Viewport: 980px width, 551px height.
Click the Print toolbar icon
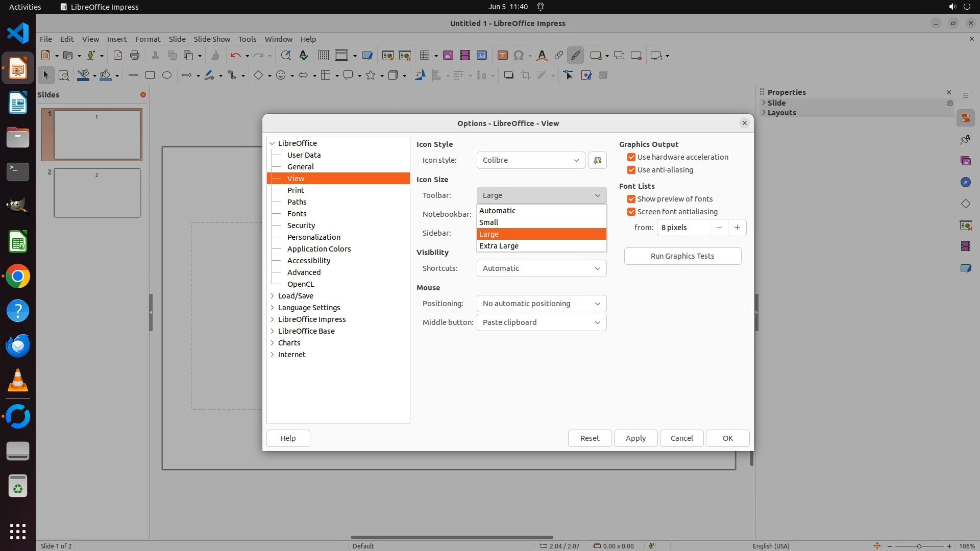pyautogui.click(x=135, y=56)
